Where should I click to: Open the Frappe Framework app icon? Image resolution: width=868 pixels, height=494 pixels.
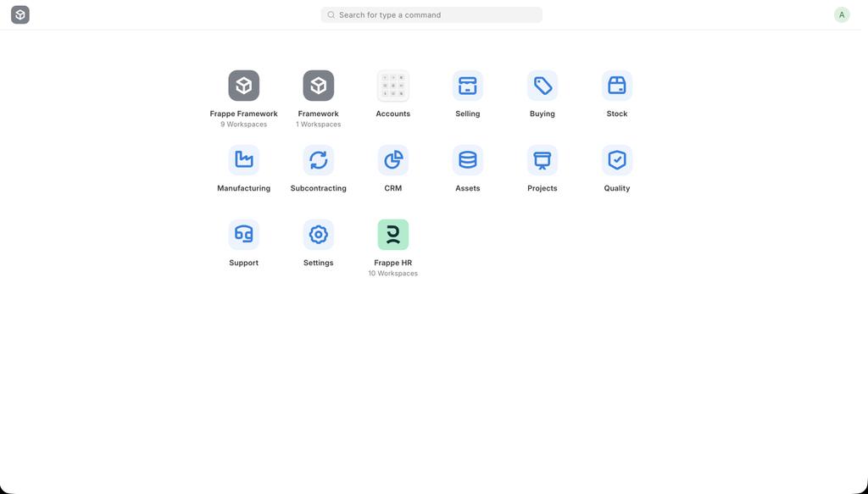coord(243,86)
